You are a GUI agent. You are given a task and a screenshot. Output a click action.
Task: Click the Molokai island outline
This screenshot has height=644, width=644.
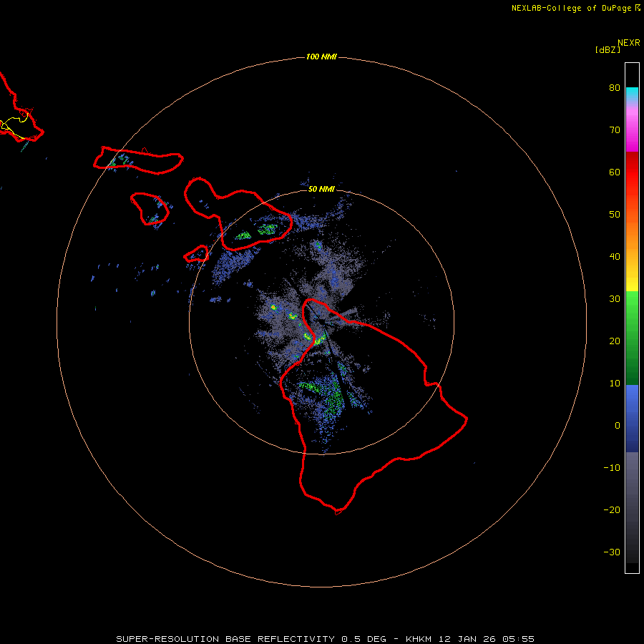[138, 160]
